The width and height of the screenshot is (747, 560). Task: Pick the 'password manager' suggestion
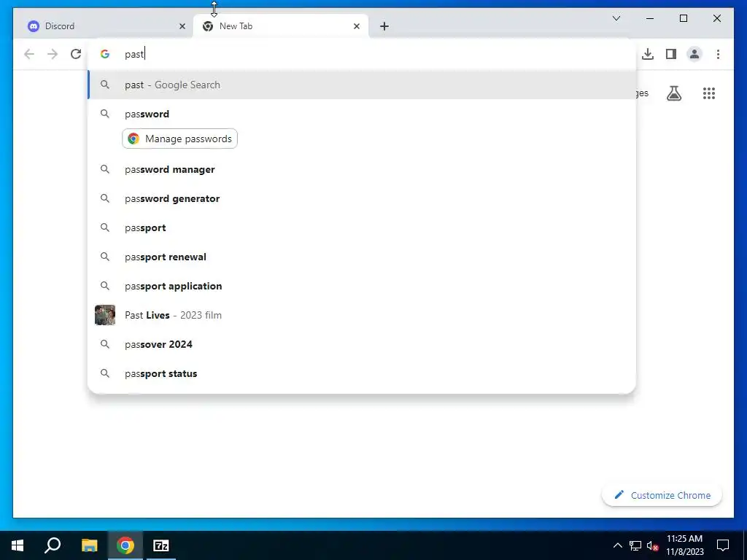362,169
